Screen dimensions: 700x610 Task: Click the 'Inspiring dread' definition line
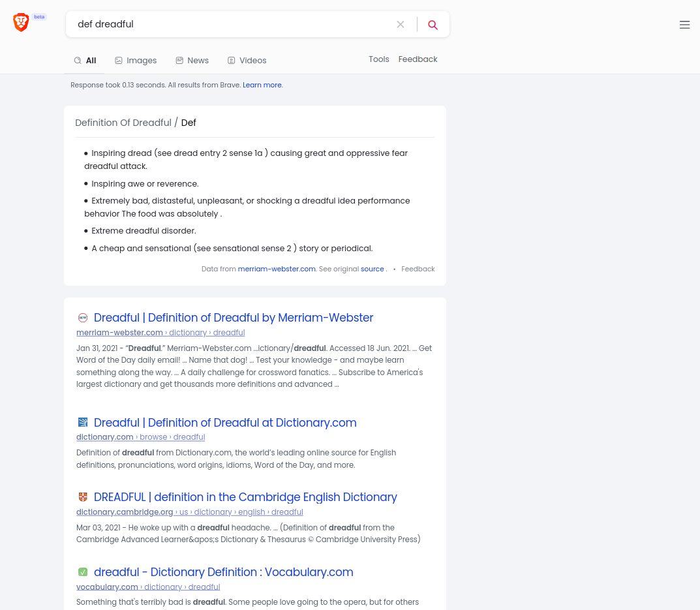tap(246, 159)
